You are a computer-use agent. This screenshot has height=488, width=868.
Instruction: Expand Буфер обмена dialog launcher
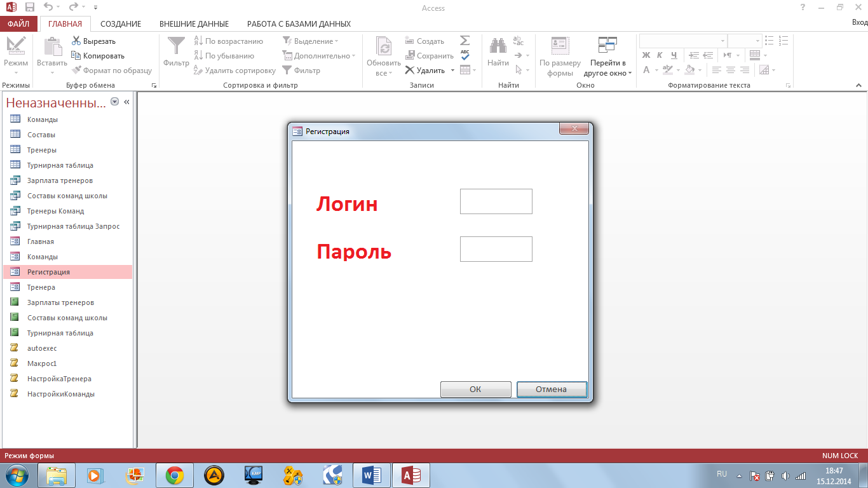153,85
